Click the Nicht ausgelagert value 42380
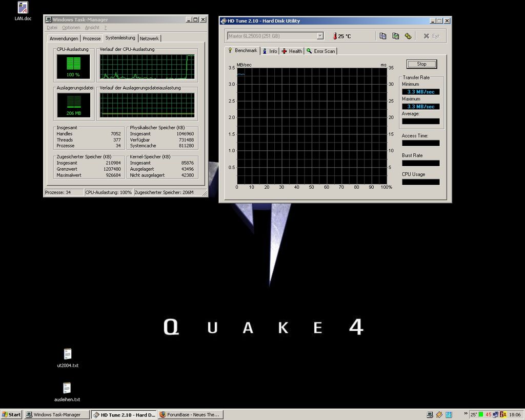The width and height of the screenshot is (525, 420). point(187,175)
